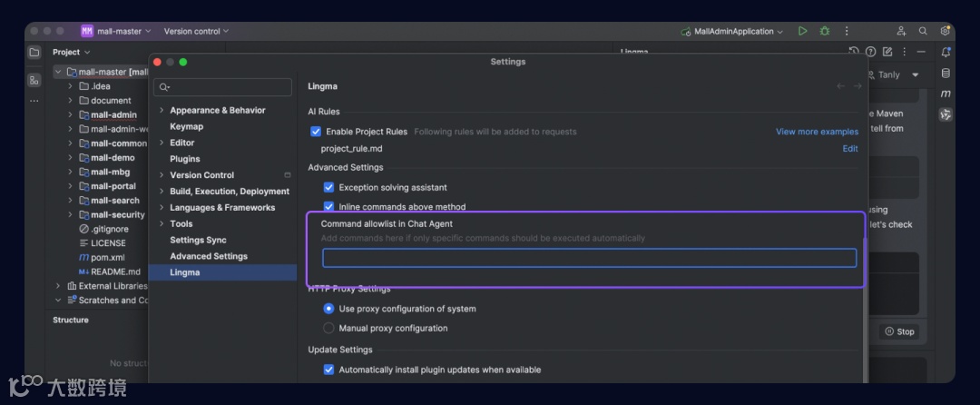This screenshot has height=405, width=980.
Task: Toggle Enable Project Rules checkbox
Action: (x=316, y=132)
